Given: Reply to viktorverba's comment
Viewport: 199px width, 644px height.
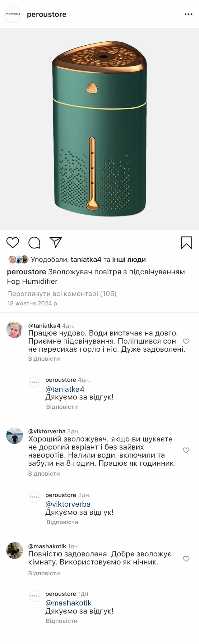Looking at the screenshot, I should [x=44, y=473].
